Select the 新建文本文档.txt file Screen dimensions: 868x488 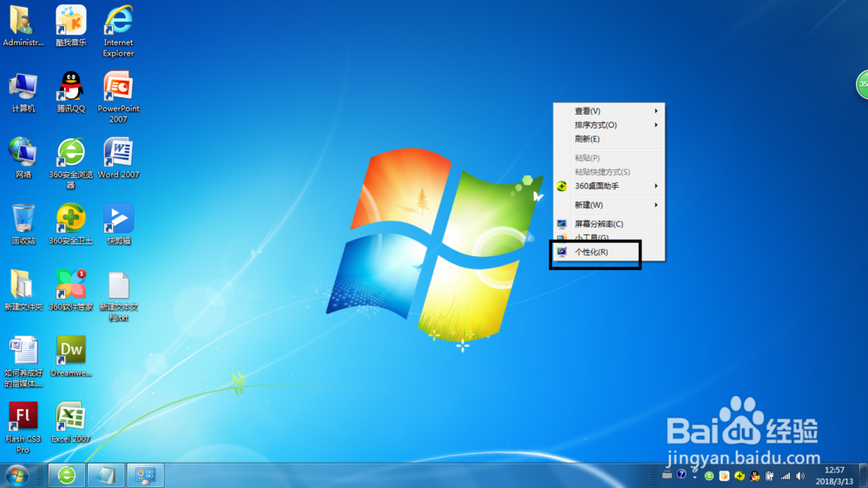tap(118, 296)
